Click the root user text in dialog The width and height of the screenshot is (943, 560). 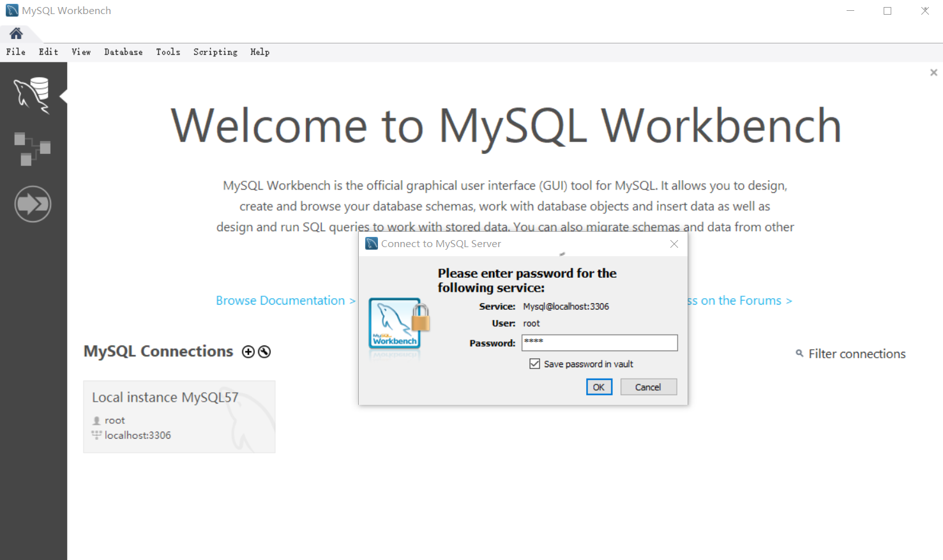point(531,324)
